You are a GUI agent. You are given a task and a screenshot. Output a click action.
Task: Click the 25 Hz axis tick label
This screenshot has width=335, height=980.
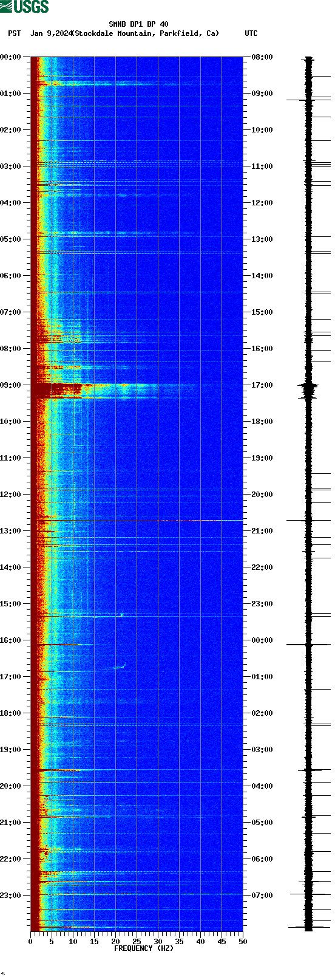(x=137, y=942)
